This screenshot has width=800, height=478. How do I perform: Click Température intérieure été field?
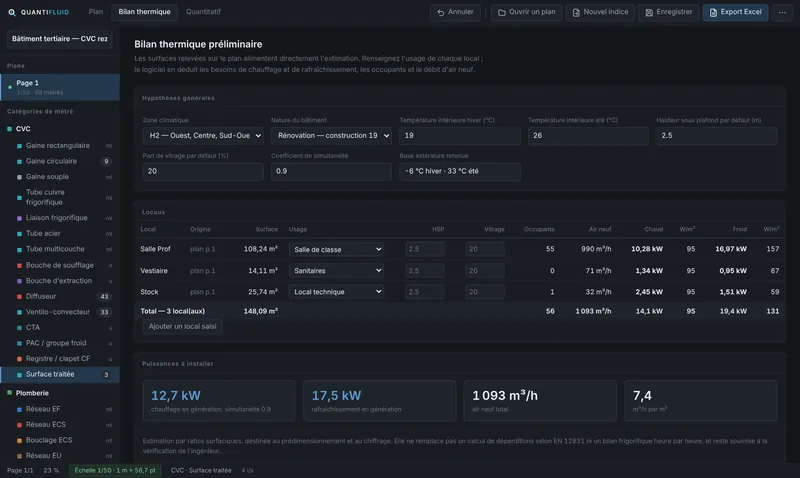[588, 136]
